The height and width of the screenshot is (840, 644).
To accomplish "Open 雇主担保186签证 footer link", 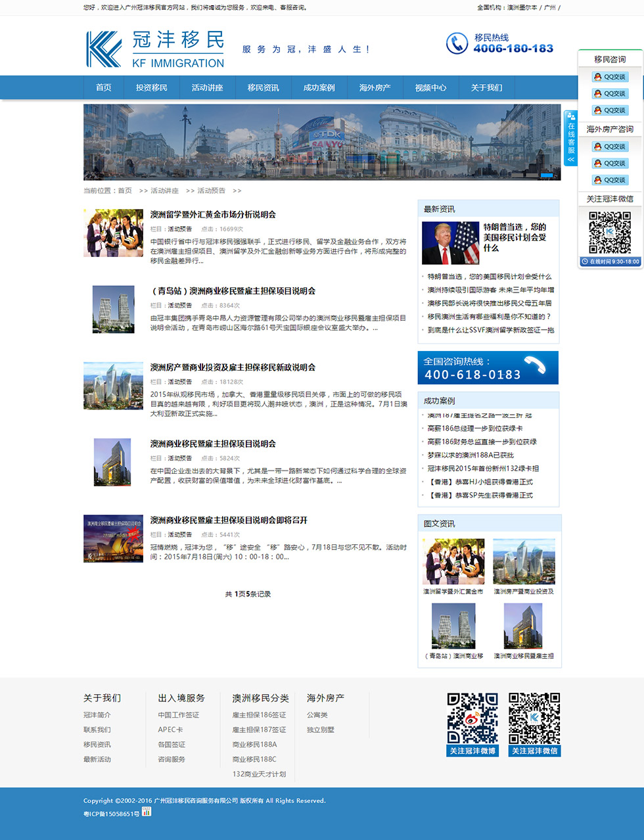I will point(259,715).
